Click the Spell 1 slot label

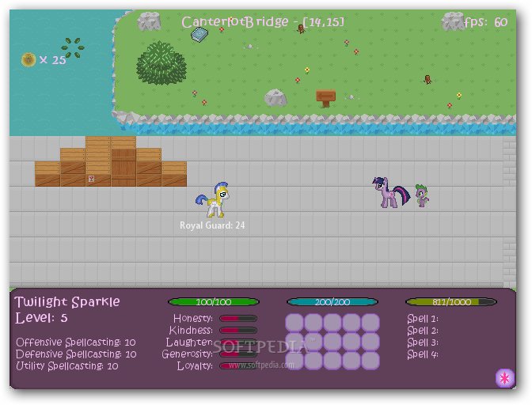pos(423,319)
